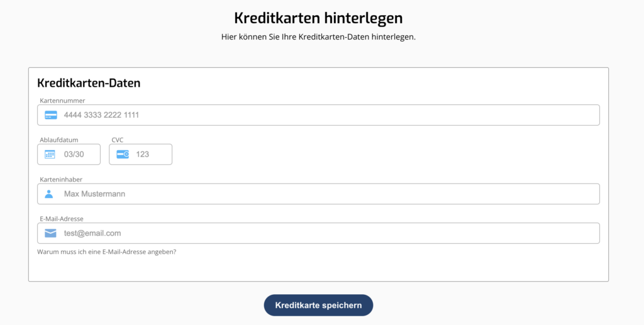Click the person icon for Karteninhaber

pyautogui.click(x=49, y=194)
